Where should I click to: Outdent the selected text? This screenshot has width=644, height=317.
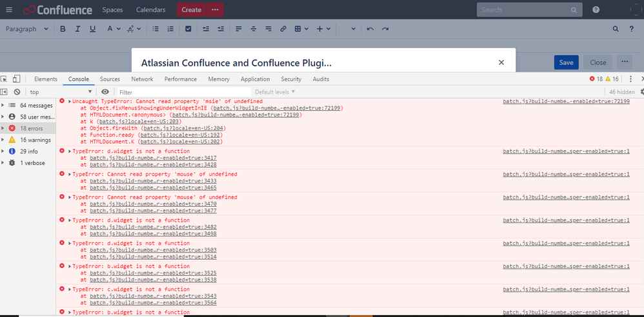(x=206, y=29)
